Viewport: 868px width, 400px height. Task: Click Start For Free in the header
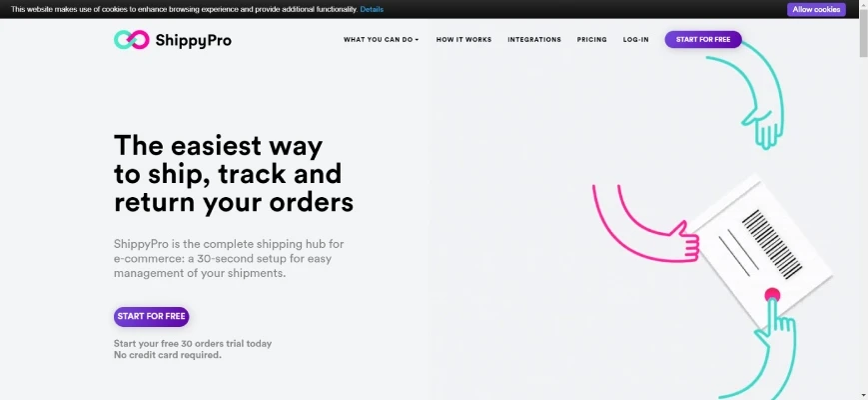tap(703, 39)
